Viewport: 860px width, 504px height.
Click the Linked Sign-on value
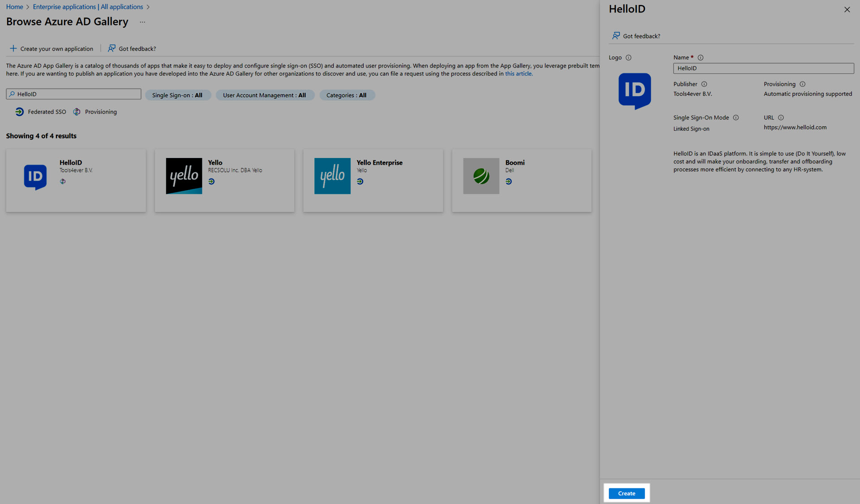click(691, 129)
